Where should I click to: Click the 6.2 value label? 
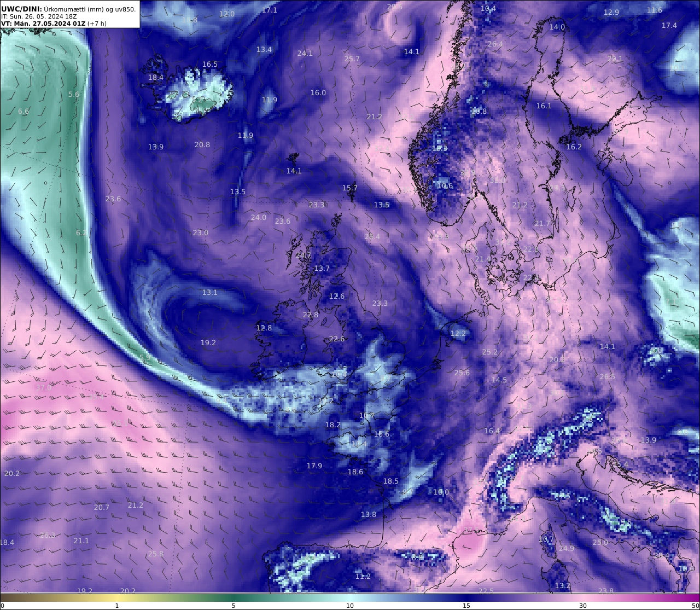pyautogui.click(x=81, y=233)
